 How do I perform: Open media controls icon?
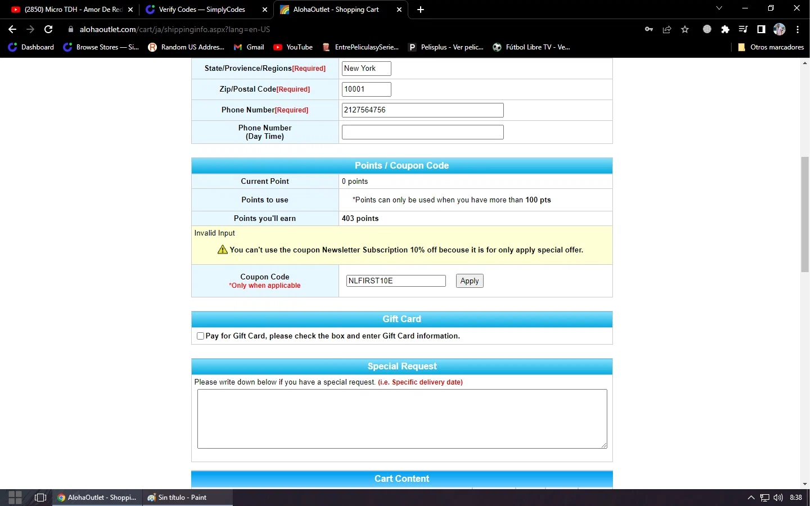click(743, 29)
